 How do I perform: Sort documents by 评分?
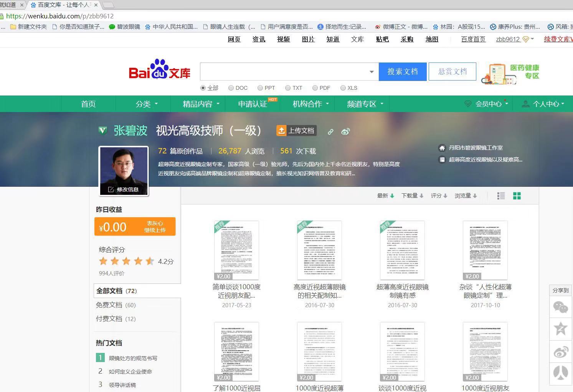(x=439, y=196)
